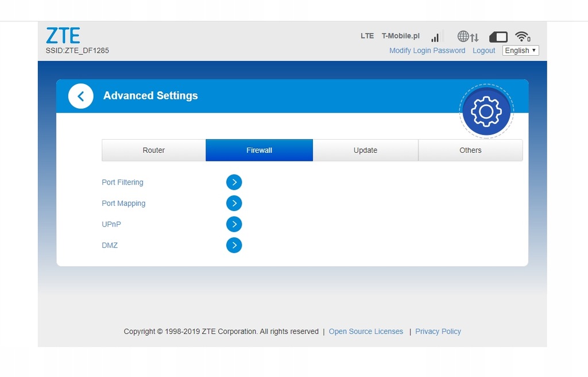Open the Open Source Licenses link
Screen dimensions: 588x377
click(366, 332)
